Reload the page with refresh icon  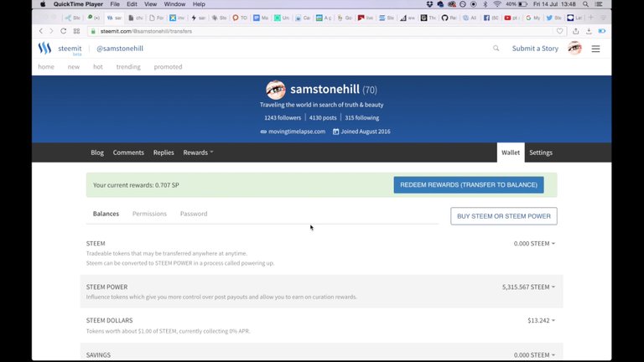pyautogui.click(x=63, y=31)
